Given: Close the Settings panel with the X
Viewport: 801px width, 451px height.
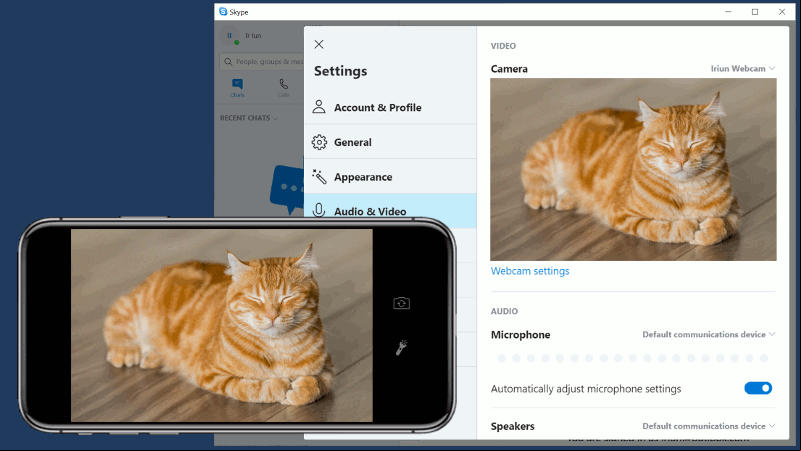Looking at the screenshot, I should click(x=319, y=44).
